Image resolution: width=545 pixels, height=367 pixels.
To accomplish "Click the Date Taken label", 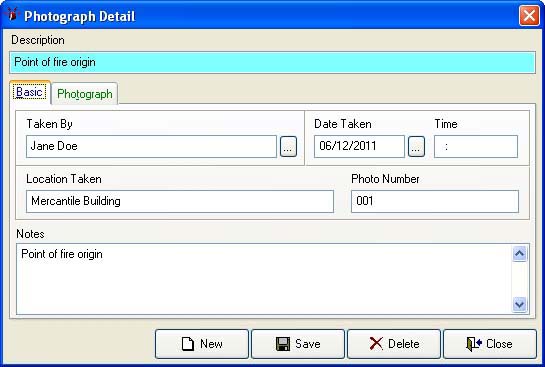I will 343,124.
